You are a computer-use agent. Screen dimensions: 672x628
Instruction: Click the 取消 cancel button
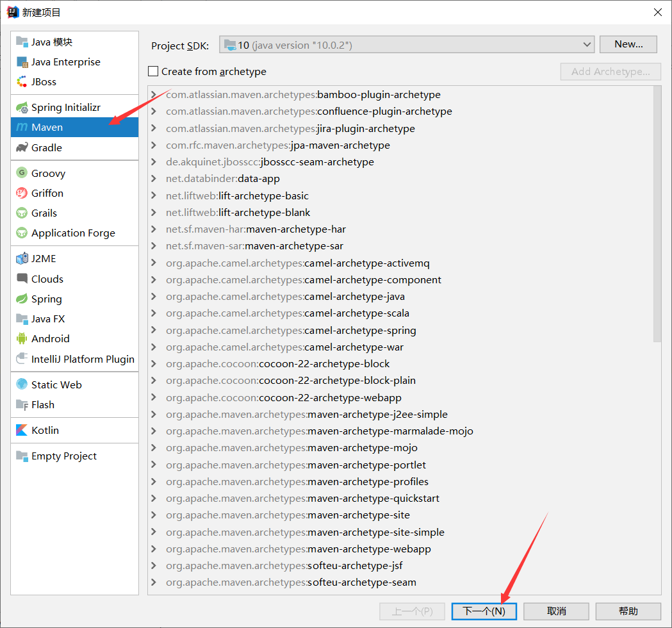click(556, 611)
